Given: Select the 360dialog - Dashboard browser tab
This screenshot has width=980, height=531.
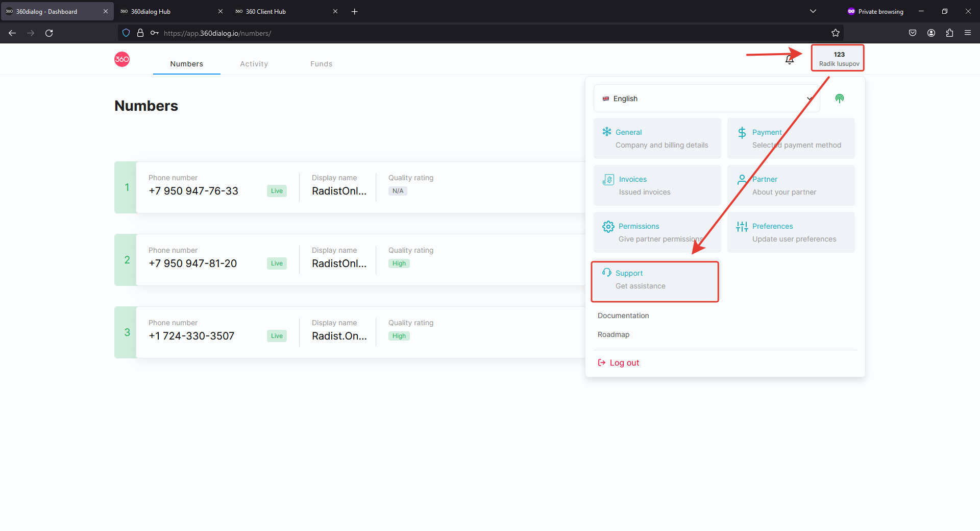Looking at the screenshot, I should [x=57, y=11].
